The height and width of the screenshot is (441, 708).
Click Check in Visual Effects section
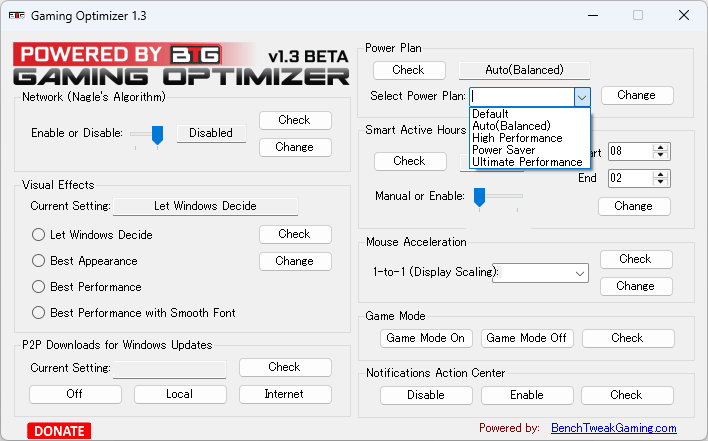coord(295,234)
